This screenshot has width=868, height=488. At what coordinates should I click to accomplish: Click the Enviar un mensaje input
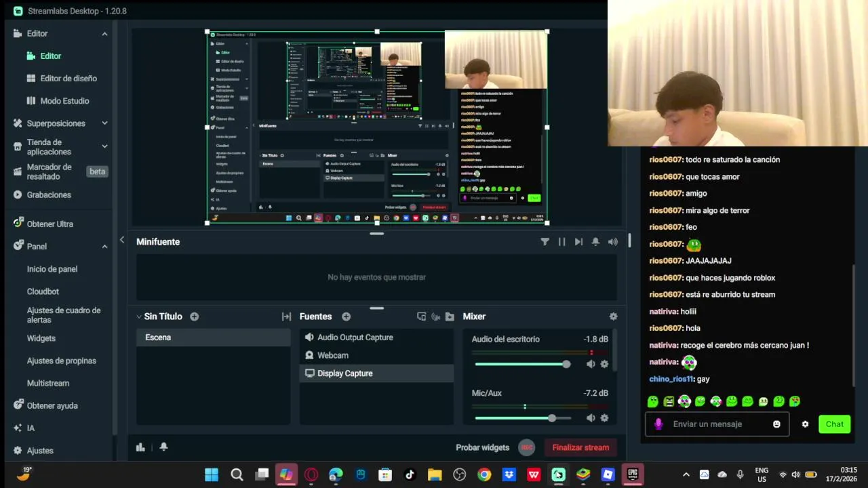pyautogui.click(x=717, y=424)
